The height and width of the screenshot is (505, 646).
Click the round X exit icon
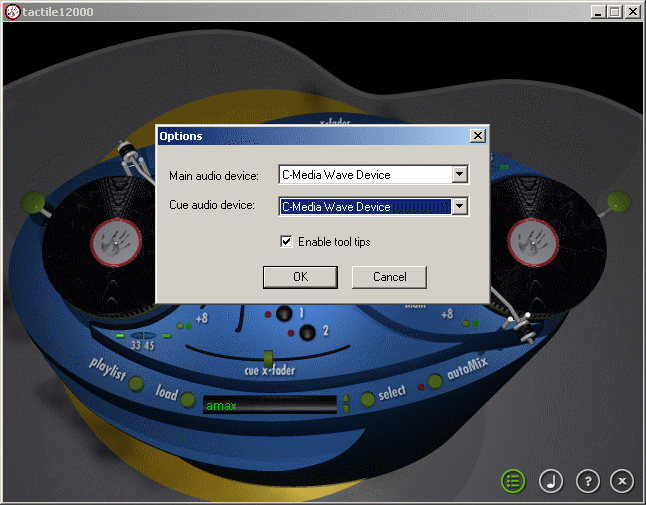(622, 481)
